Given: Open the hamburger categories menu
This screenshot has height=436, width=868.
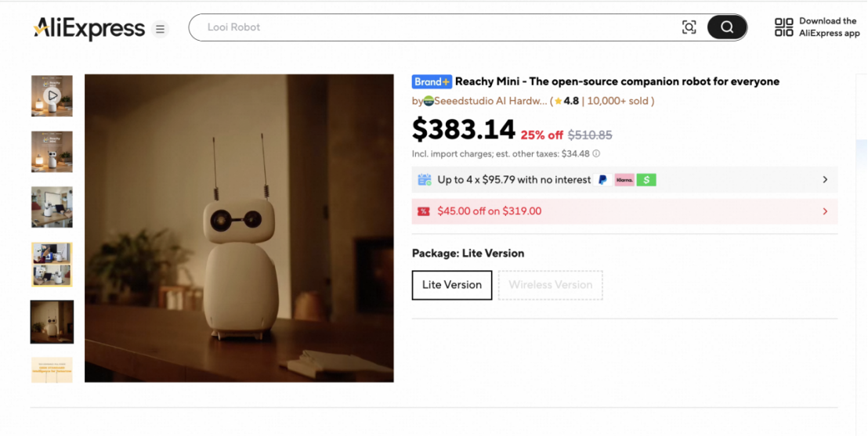Looking at the screenshot, I should tap(160, 29).
